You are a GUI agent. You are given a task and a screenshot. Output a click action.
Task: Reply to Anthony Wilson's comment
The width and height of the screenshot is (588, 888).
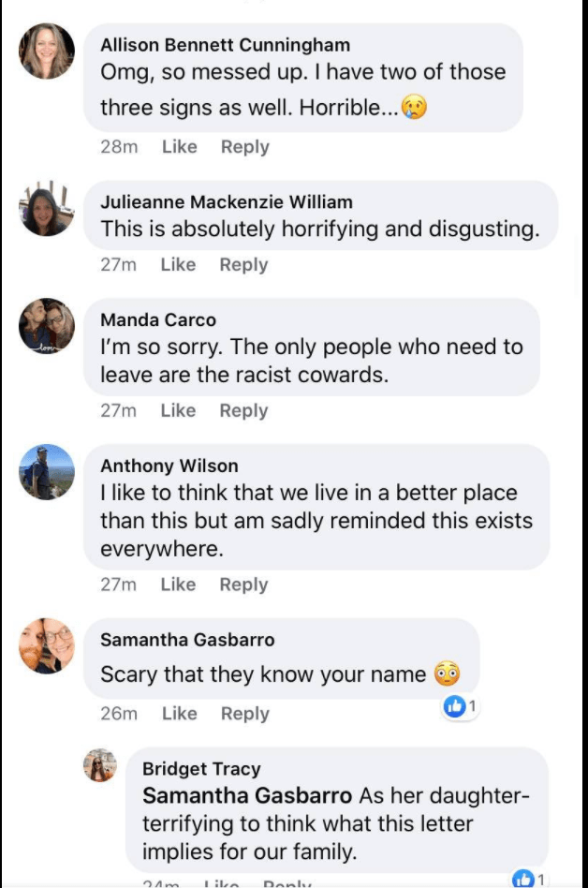tap(244, 585)
